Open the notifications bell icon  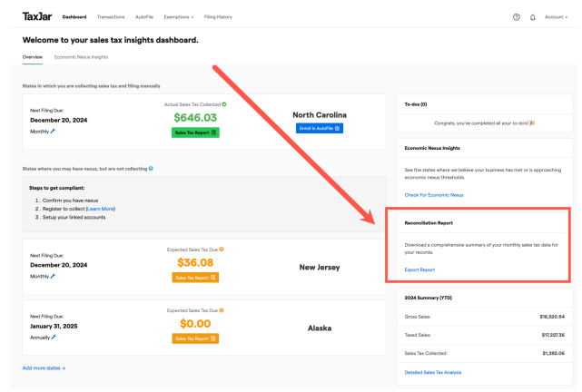click(533, 17)
